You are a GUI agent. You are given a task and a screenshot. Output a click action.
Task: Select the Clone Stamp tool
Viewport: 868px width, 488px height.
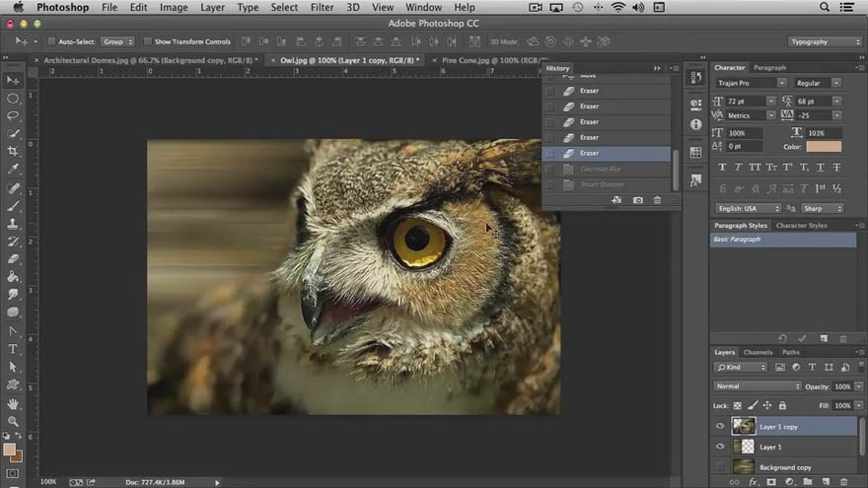pyautogui.click(x=13, y=224)
